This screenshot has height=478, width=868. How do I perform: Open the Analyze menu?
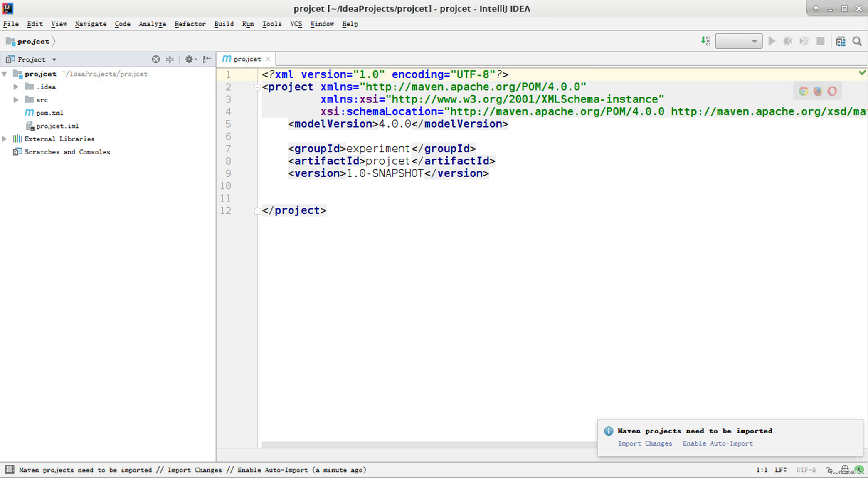pyautogui.click(x=152, y=24)
